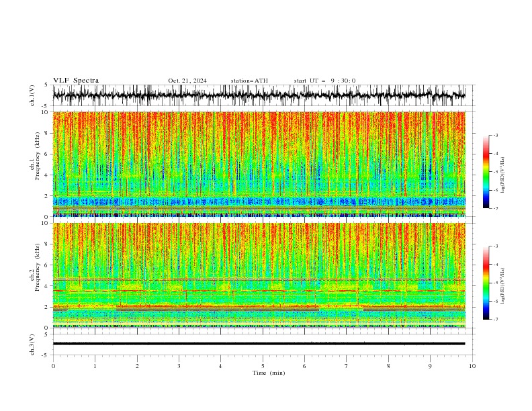Click time axis tick label "3"
532x411 pixels.
(179, 366)
